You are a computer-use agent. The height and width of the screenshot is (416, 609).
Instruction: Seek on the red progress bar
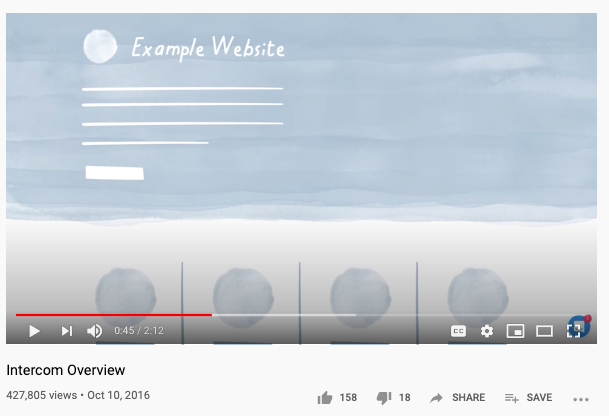pos(114,315)
